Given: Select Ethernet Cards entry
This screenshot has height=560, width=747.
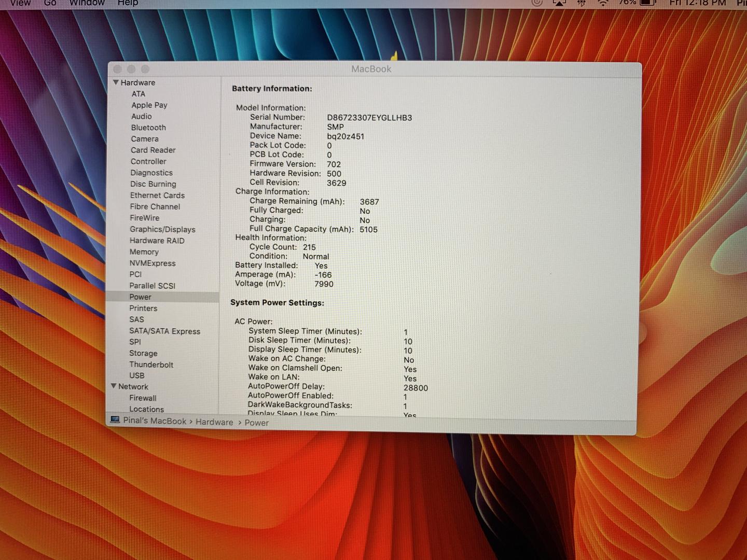Looking at the screenshot, I should tap(157, 195).
